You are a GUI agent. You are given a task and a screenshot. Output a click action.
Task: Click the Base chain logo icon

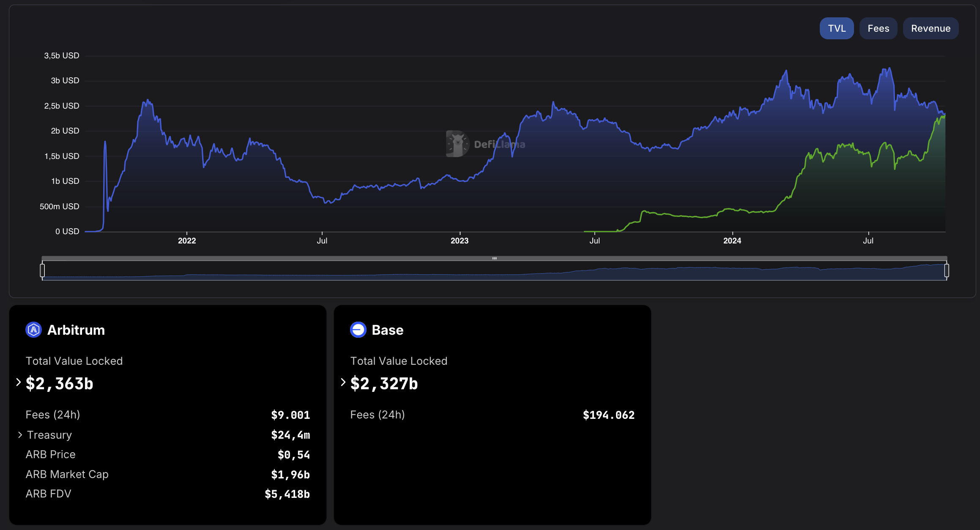358,330
